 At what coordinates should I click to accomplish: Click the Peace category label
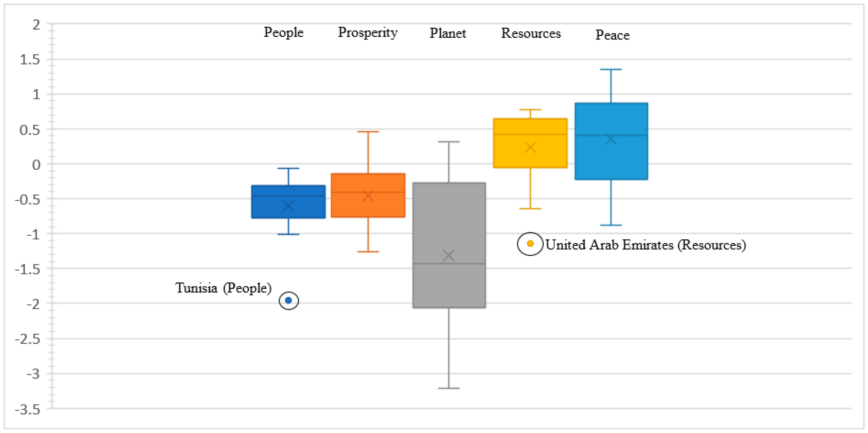pos(612,35)
